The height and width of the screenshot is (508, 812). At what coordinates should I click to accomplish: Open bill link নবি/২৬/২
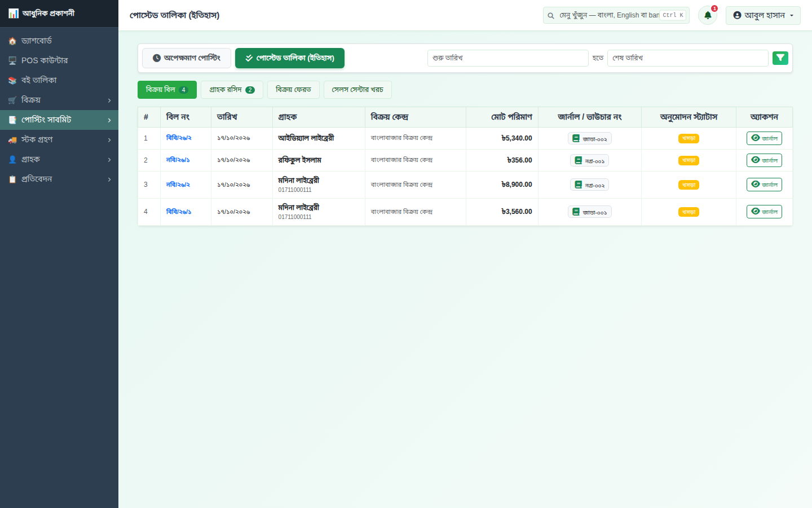pyautogui.click(x=178, y=185)
